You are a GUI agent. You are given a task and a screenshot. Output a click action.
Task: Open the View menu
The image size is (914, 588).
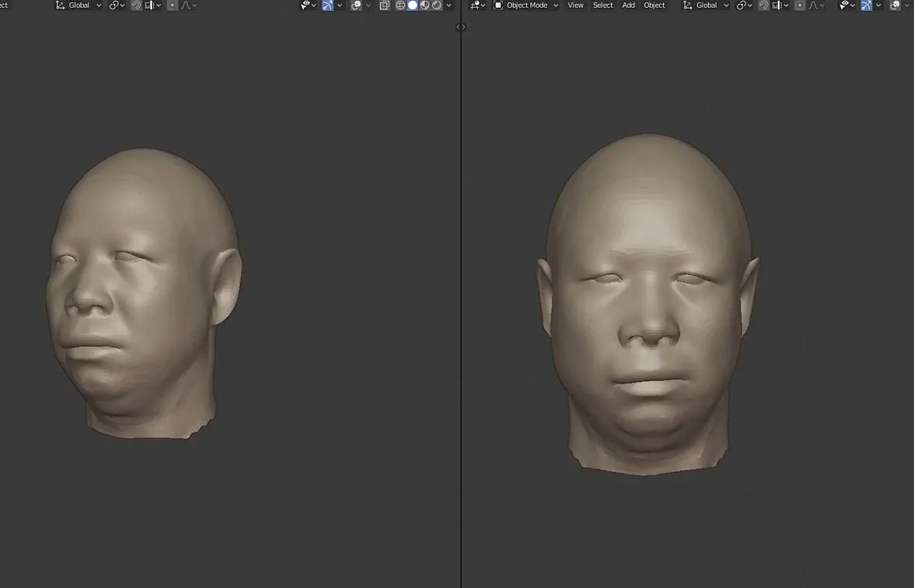(576, 5)
